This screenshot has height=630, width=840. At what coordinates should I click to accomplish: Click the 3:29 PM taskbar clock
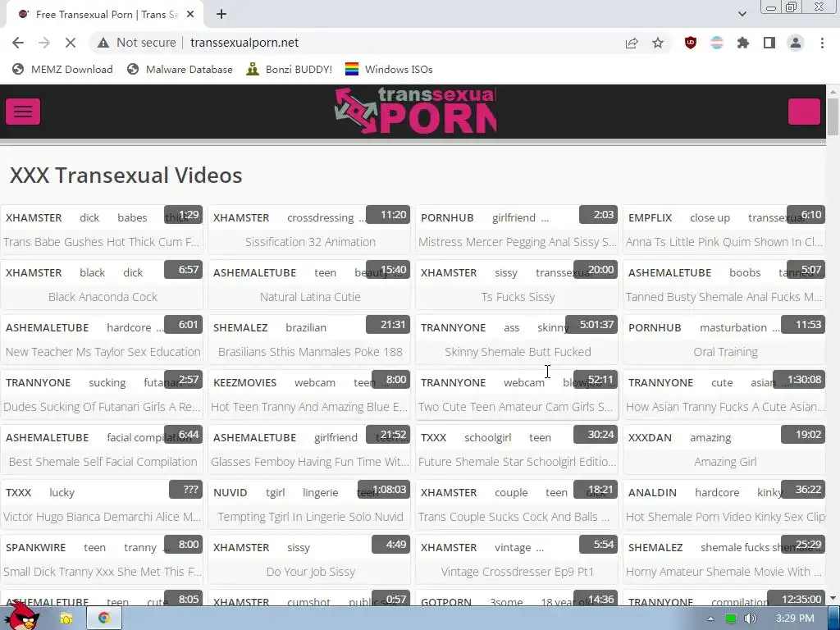(795, 619)
